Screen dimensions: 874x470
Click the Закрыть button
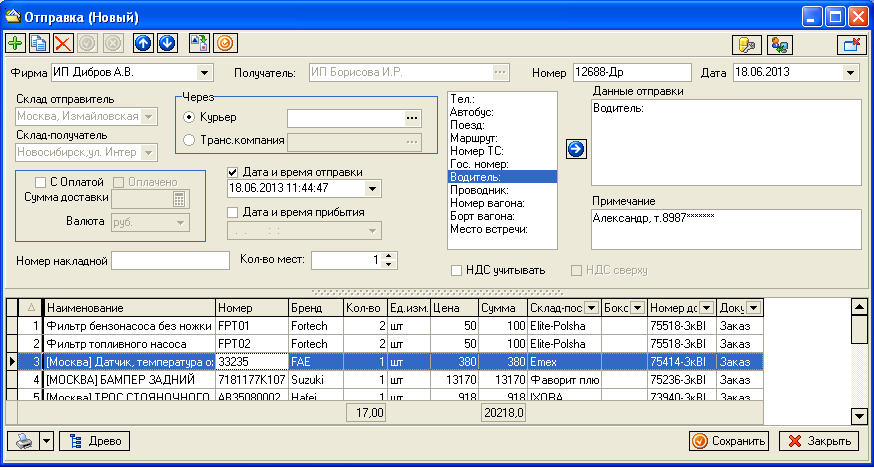click(x=819, y=441)
